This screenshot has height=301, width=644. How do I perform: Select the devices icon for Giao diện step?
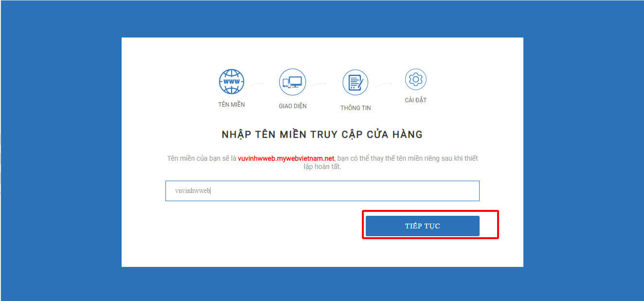point(292,82)
